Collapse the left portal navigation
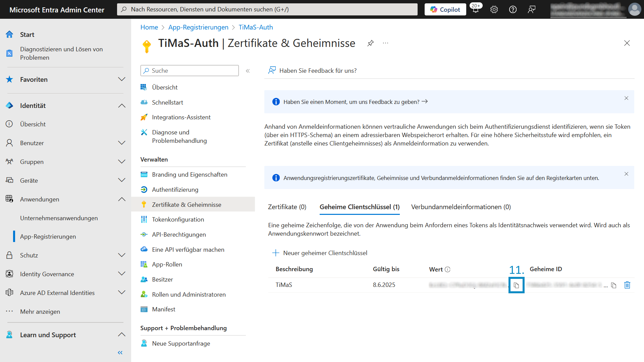 click(120, 353)
